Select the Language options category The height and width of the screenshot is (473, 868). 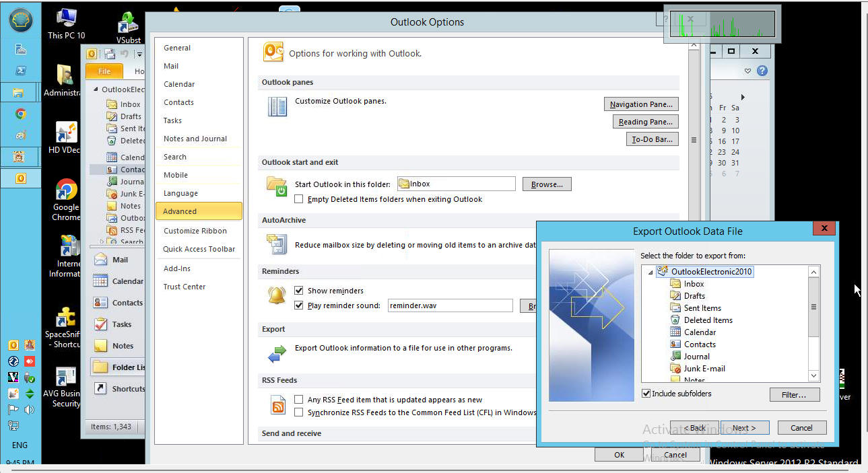199,193
